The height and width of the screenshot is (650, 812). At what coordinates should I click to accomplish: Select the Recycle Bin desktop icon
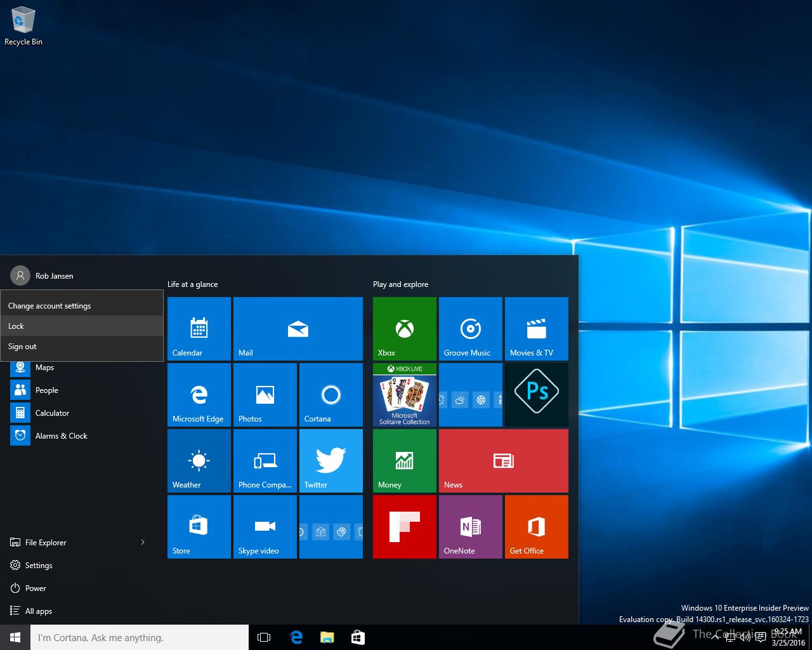(23, 27)
